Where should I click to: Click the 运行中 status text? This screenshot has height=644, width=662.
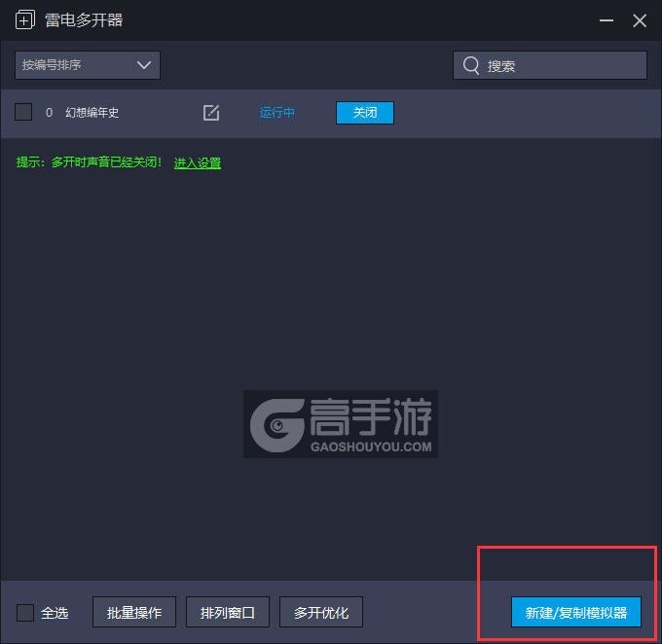(276, 113)
